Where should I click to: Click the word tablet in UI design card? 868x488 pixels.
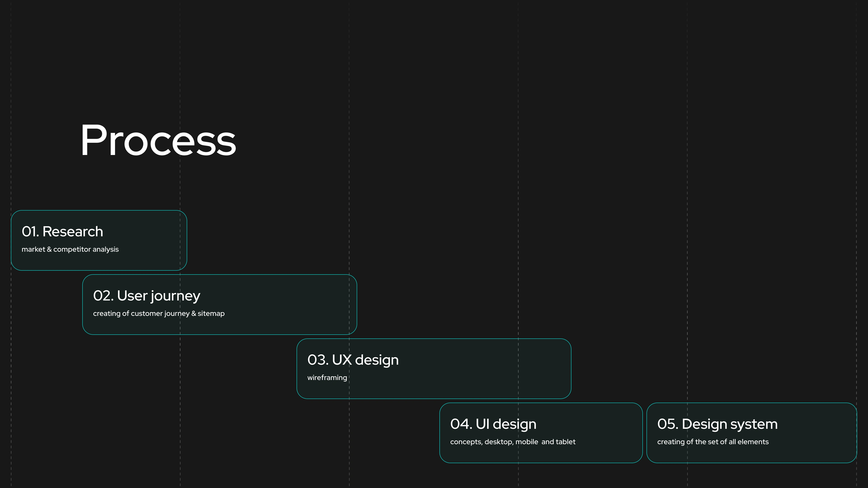point(565,442)
